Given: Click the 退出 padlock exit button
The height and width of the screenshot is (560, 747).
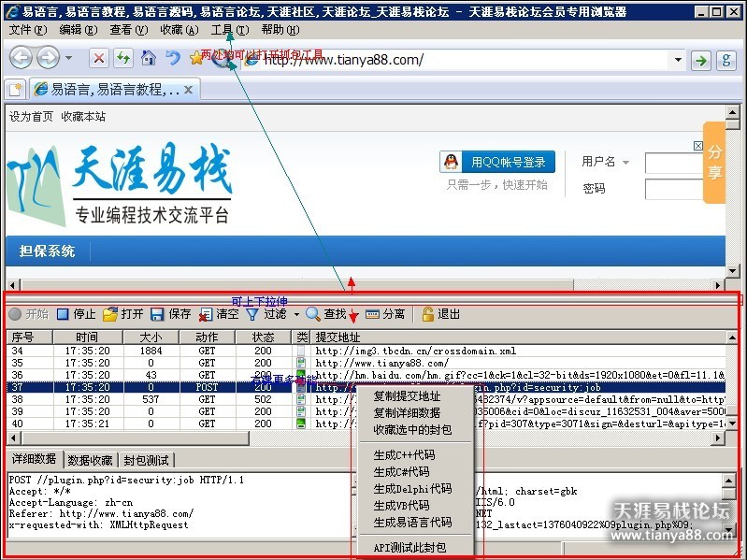Looking at the screenshot, I should [440, 314].
